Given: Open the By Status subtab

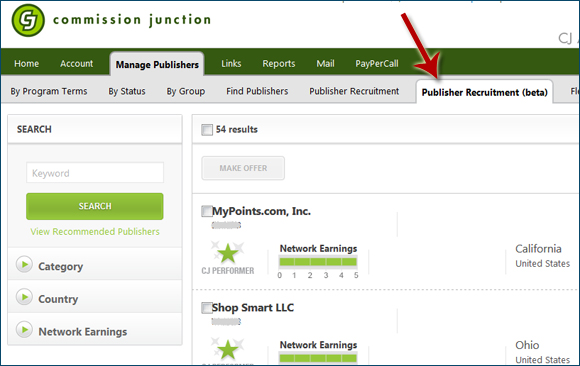Looking at the screenshot, I should click(127, 91).
